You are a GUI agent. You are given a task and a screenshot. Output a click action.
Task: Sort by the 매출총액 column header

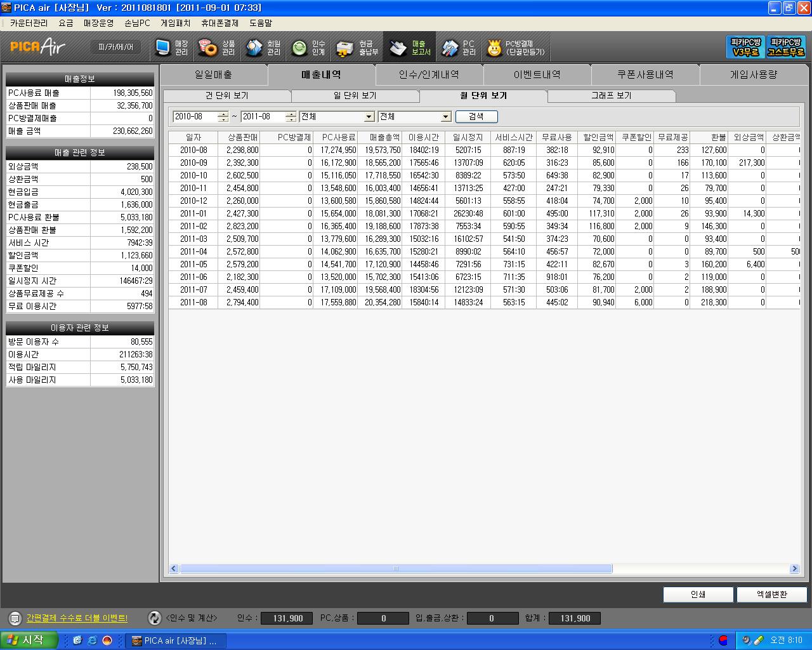[380, 138]
